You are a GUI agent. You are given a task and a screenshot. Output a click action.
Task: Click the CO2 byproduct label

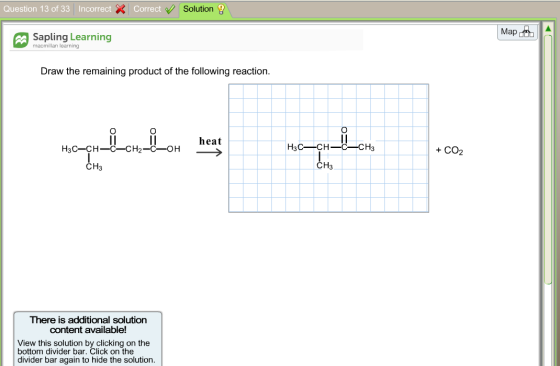453,151
